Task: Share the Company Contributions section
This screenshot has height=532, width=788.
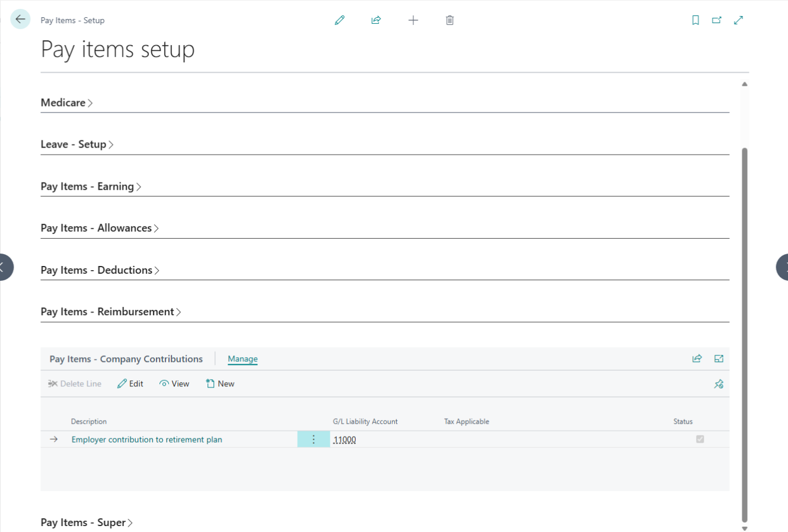Action: click(697, 358)
